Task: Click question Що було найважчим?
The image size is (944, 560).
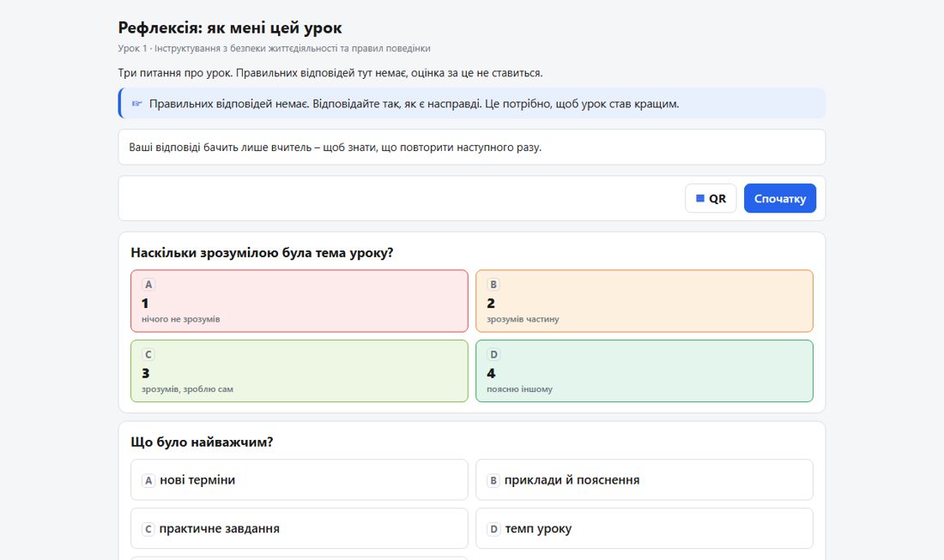Action: (x=202, y=443)
